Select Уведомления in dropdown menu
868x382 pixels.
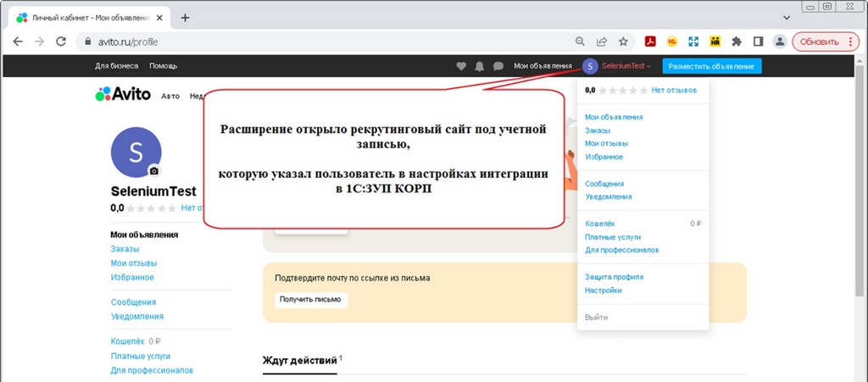click(x=609, y=197)
